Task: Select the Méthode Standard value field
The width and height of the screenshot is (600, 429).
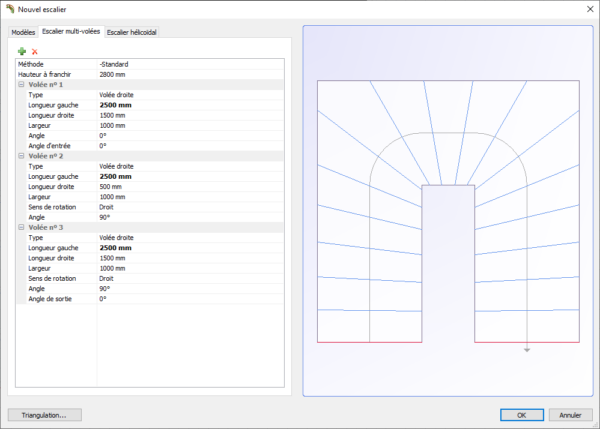Action: [191, 64]
